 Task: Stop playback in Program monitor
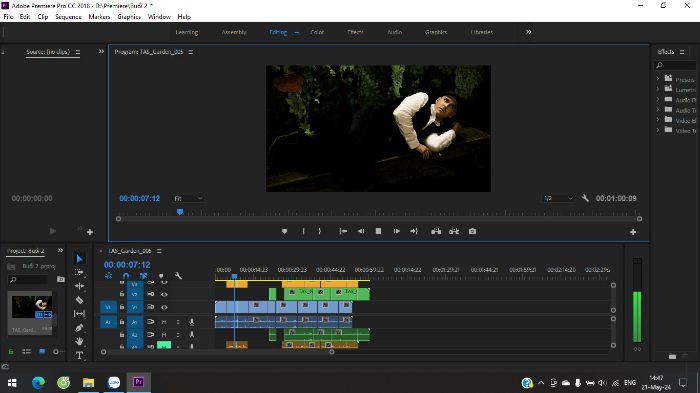coord(378,231)
